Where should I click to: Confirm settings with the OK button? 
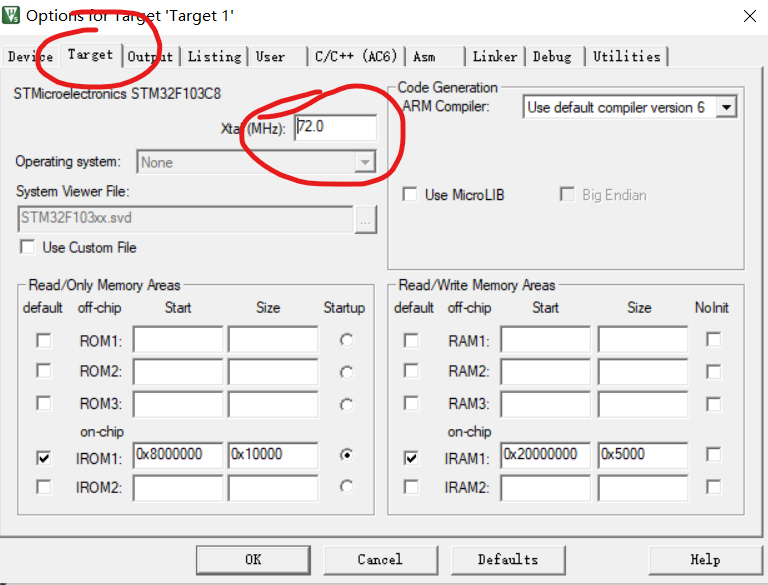coord(253,560)
